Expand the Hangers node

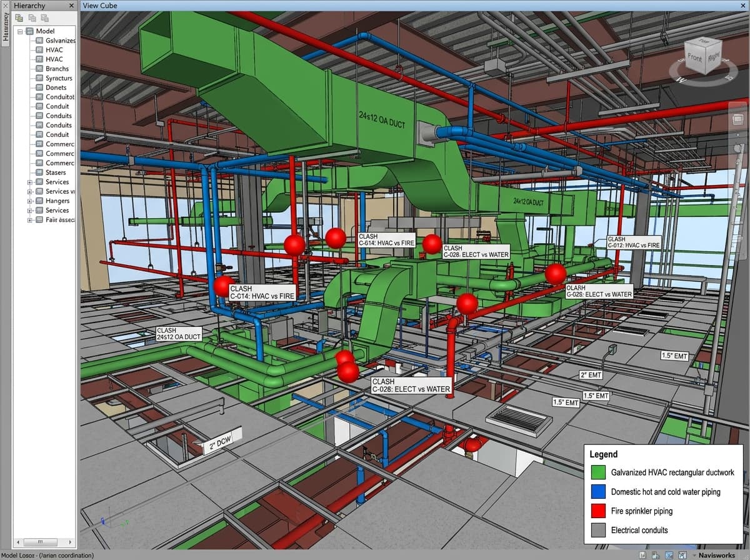29,201
